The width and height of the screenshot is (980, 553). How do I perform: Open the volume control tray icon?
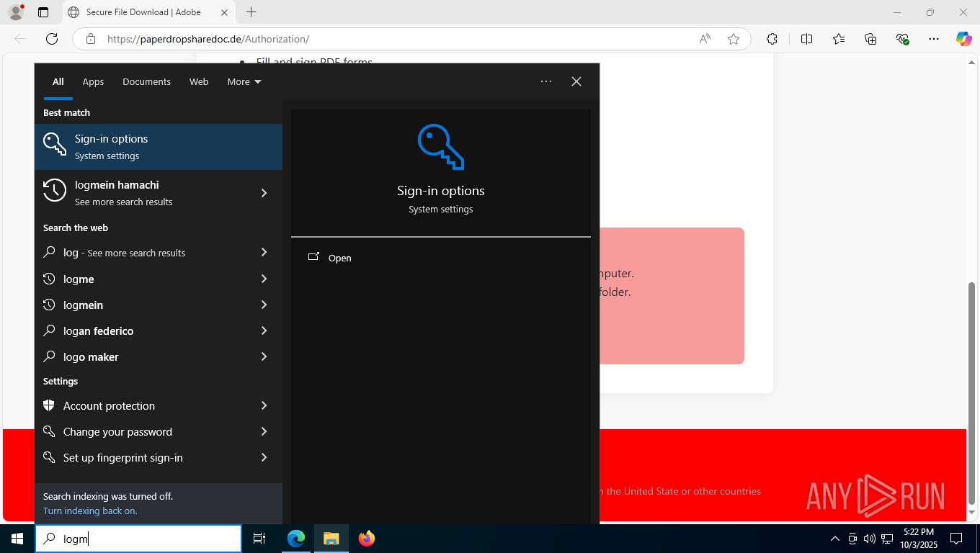pos(870,539)
